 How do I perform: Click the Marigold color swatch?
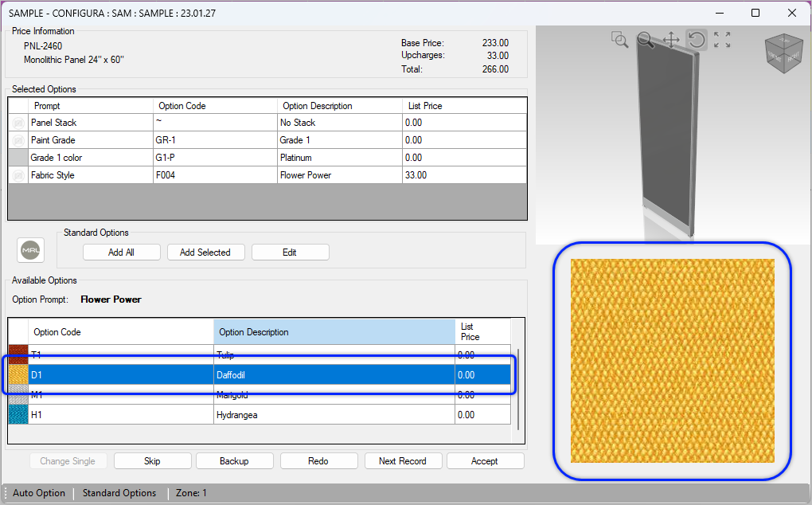click(x=17, y=394)
